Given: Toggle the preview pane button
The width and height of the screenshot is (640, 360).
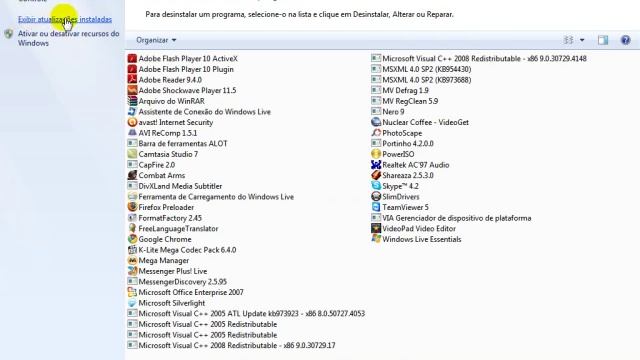Looking at the screenshot, I should pos(603,40).
